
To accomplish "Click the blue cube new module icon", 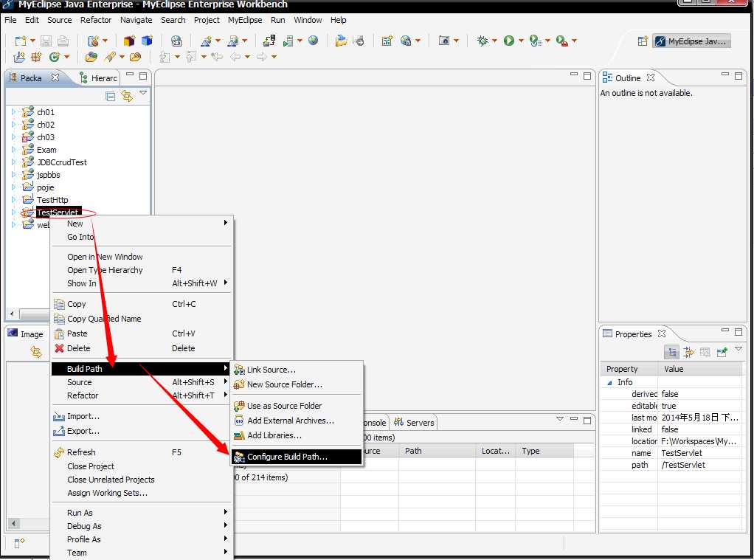I will [147, 41].
